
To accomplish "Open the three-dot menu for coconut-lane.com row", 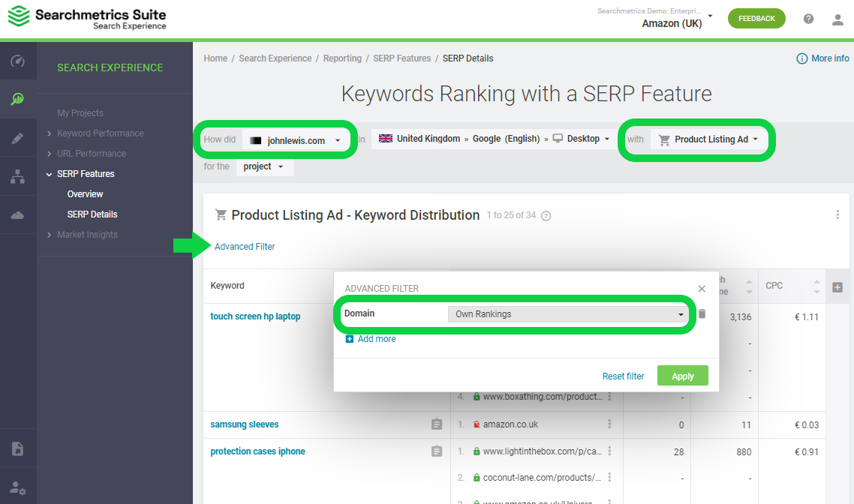I will [609, 477].
